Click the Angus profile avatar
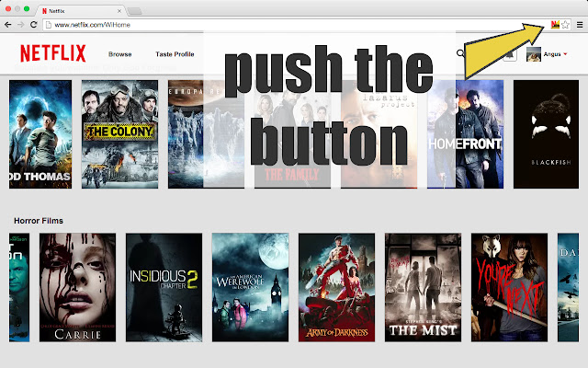Screen dimensions: 588x368 [x=534, y=54]
